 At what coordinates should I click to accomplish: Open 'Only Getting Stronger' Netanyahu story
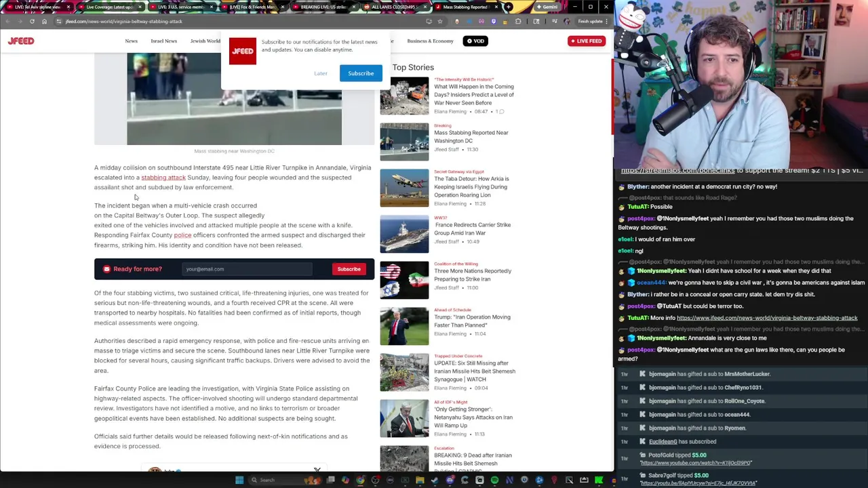473,418
